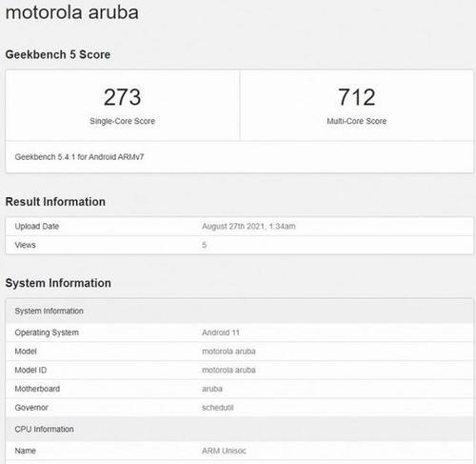Viewport: 476px width, 464px height.
Task: Click the Governor value schedutil
Action: point(218,408)
